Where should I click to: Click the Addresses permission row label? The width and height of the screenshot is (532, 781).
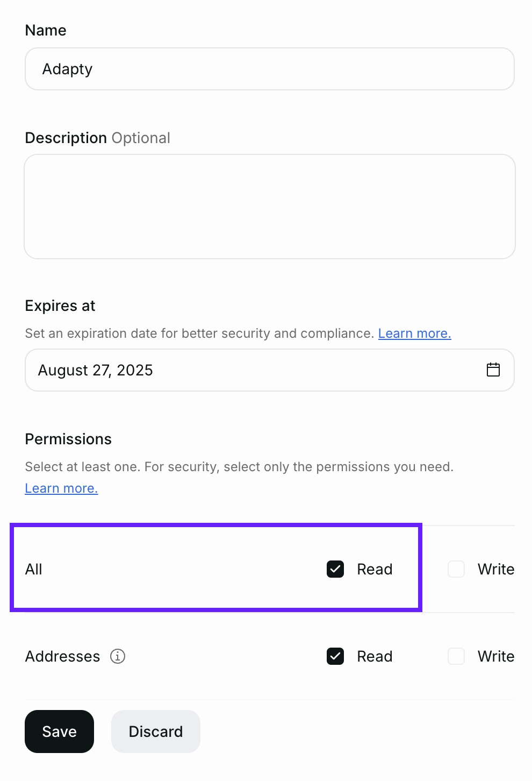62,656
